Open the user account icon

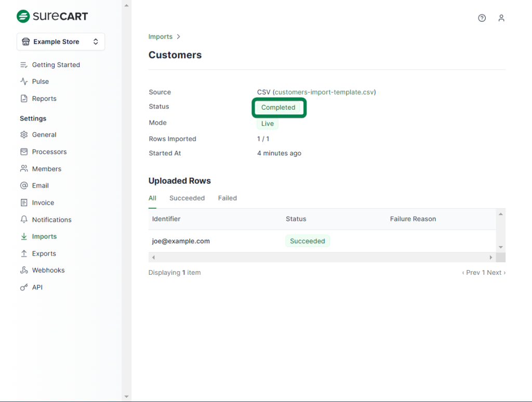[501, 18]
